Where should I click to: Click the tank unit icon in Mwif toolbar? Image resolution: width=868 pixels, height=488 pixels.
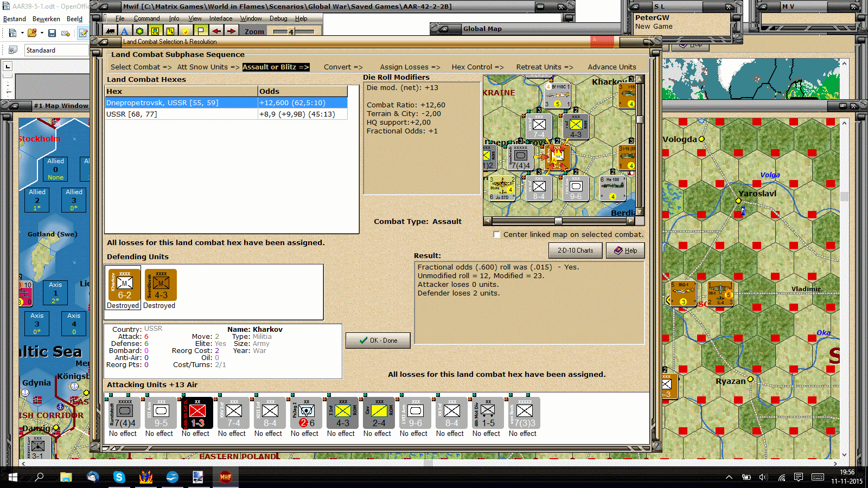[x=110, y=31]
